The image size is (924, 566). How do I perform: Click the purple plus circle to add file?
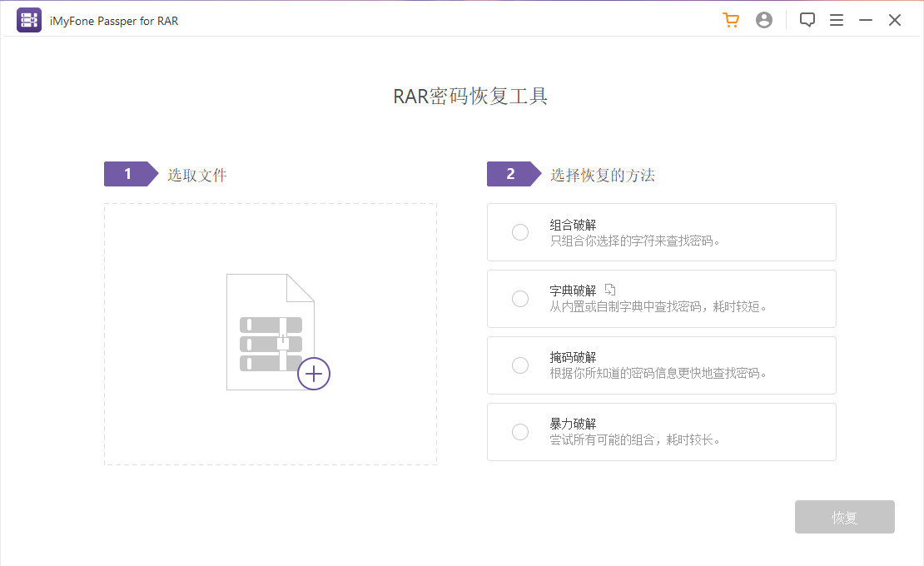[314, 374]
